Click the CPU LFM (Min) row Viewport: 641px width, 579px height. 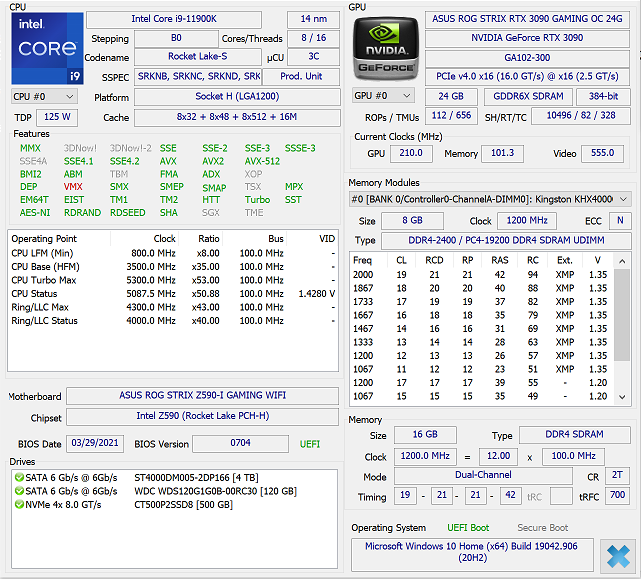click(173, 254)
